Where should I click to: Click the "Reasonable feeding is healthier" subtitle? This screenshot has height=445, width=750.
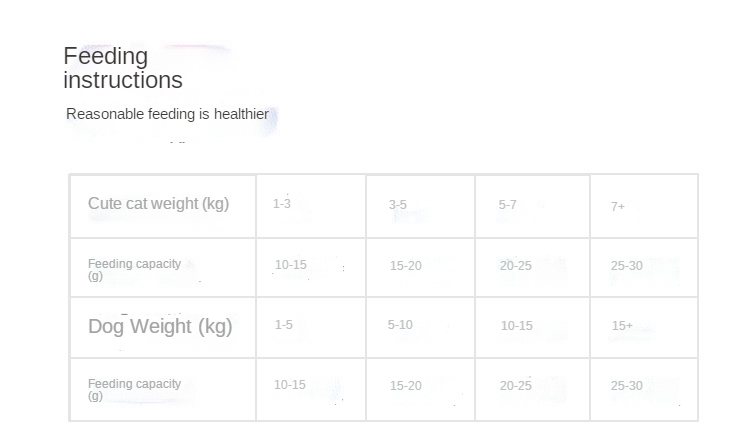[167, 114]
